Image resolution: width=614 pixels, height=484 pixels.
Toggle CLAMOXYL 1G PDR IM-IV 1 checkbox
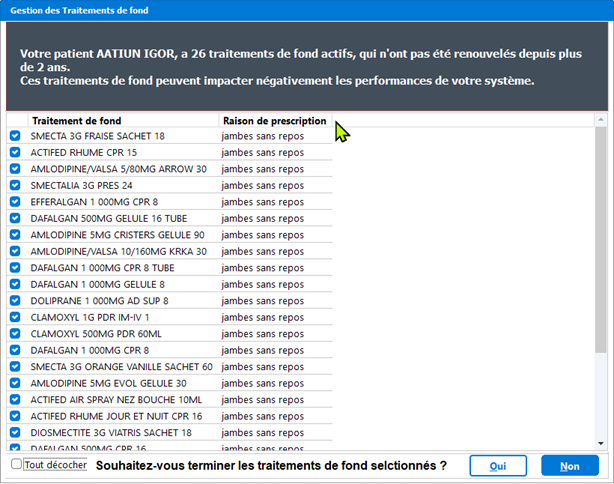click(x=15, y=317)
